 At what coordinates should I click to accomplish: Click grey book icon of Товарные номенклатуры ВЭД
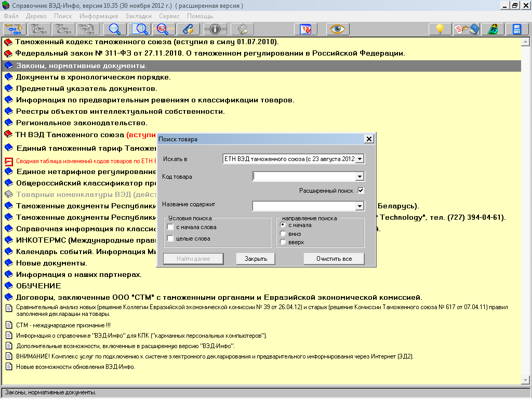[x=9, y=194]
